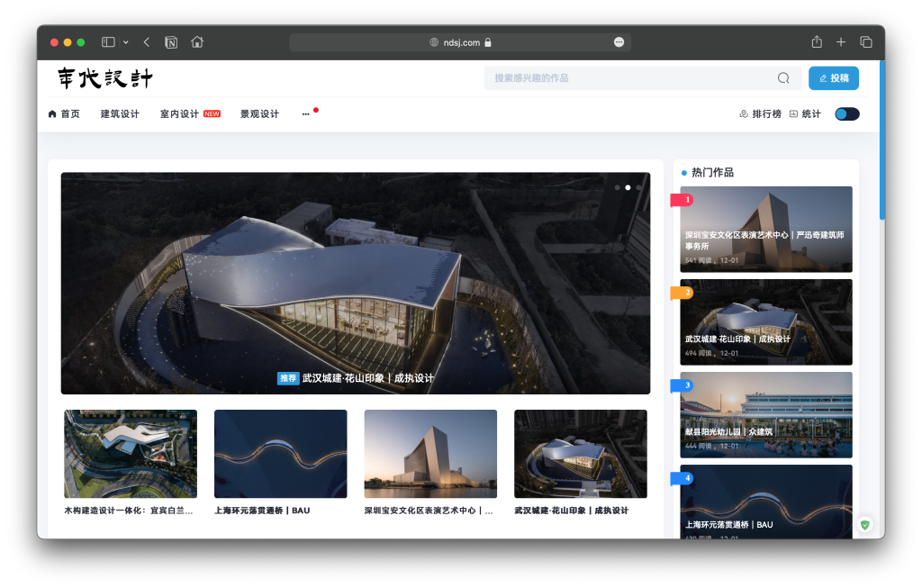Open hot work 上海环元荡贯通桥｜BAU ranked fourth
The height and width of the screenshot is (588, 922).
tap(766, 502)
